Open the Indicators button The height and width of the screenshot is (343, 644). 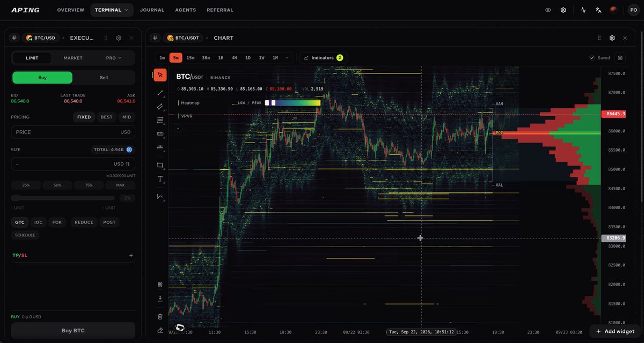pos(323,58)
